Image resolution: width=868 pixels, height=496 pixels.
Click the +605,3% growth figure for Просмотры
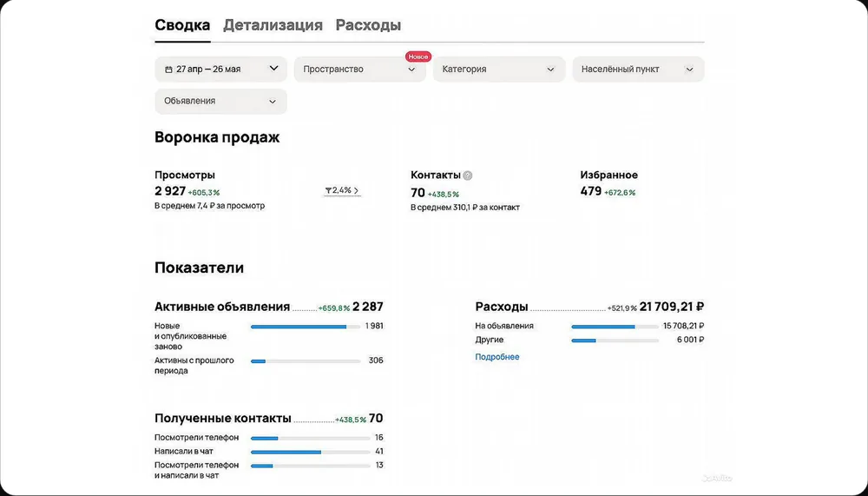204,193
